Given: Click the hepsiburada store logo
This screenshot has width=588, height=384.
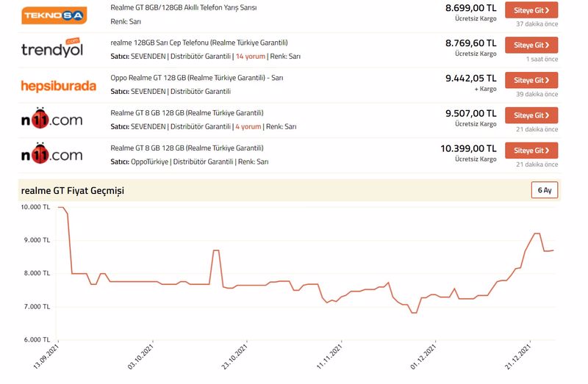Looking at the screenshot, I should point(59,86).
